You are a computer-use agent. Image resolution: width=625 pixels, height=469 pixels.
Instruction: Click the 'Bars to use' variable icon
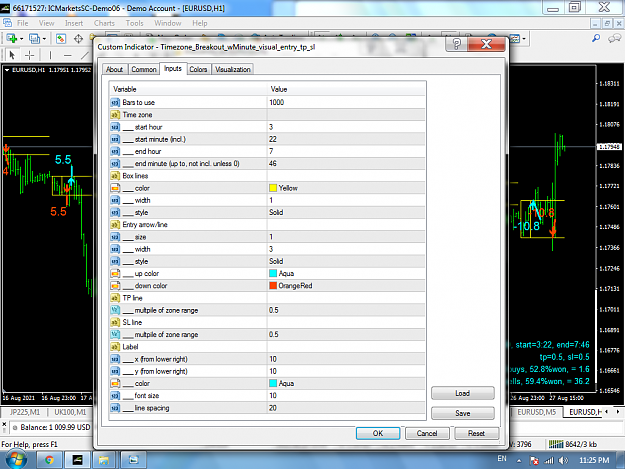(115, 102)
